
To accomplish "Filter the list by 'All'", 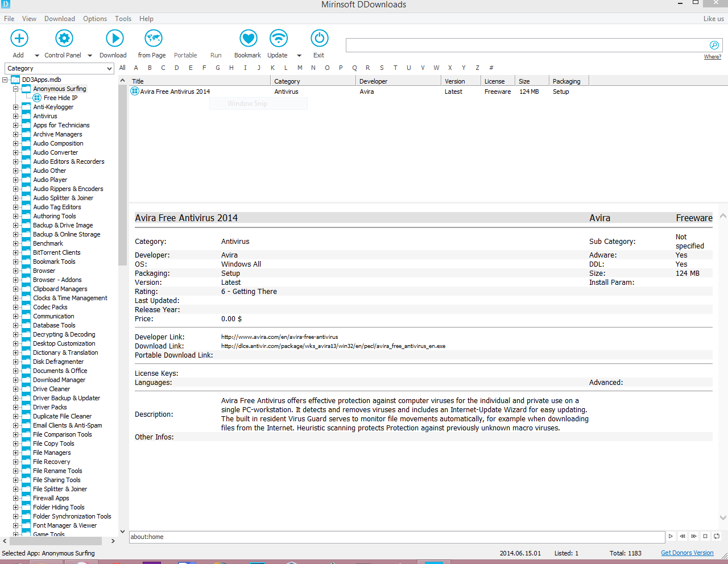I will (x=122, y=68).
